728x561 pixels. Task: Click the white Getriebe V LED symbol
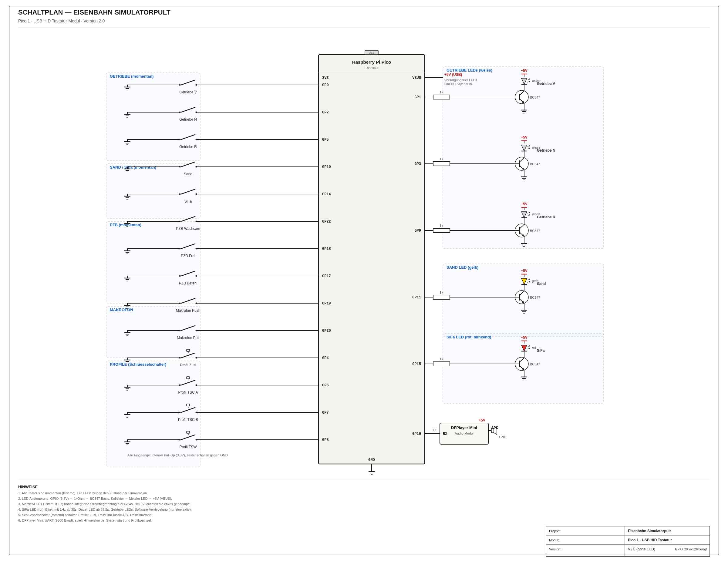click(524, 81)
